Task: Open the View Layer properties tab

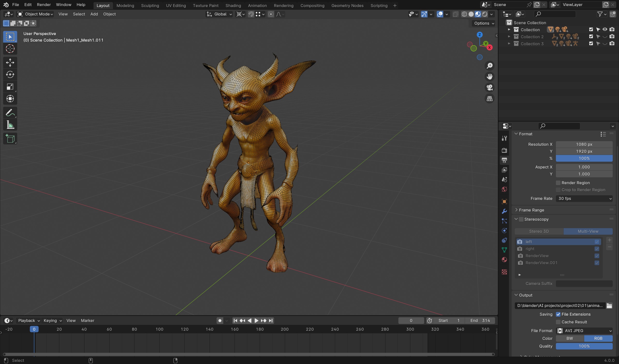Action: [x=504, y=170]
